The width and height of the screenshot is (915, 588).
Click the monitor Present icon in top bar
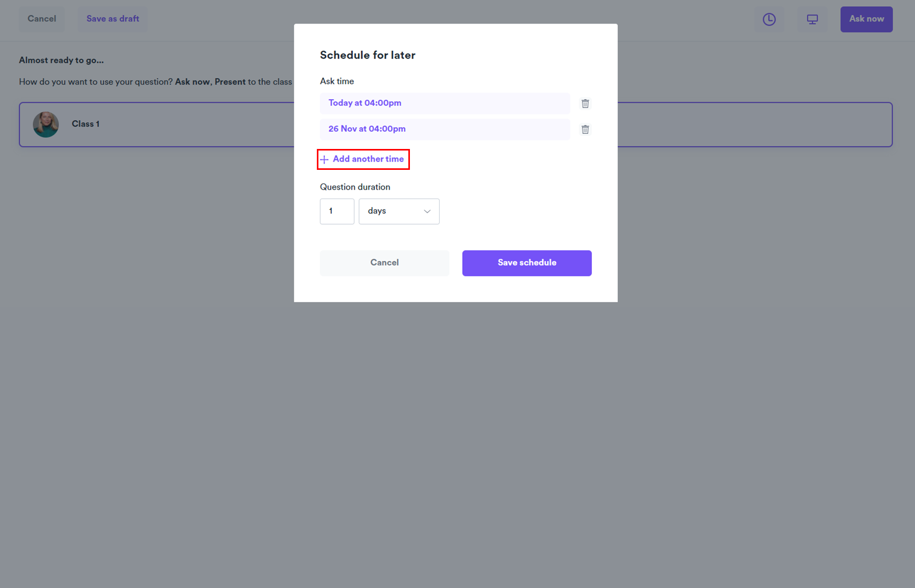point(812,19)
